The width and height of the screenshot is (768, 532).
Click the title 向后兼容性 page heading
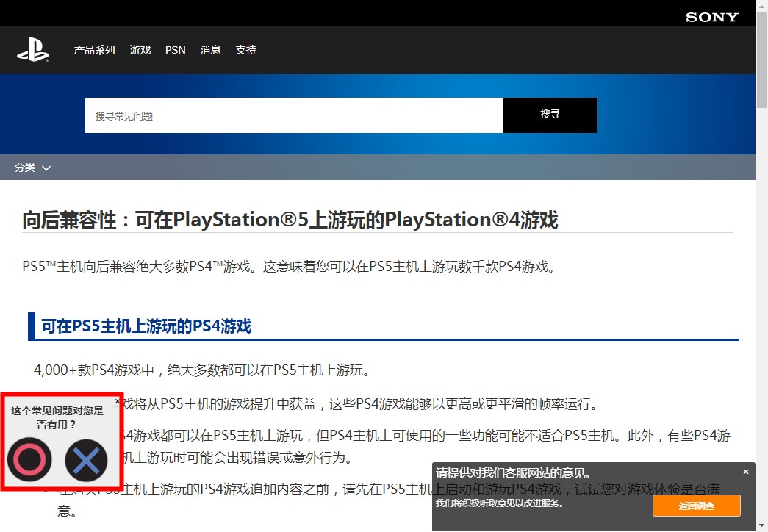pos(290,220)
